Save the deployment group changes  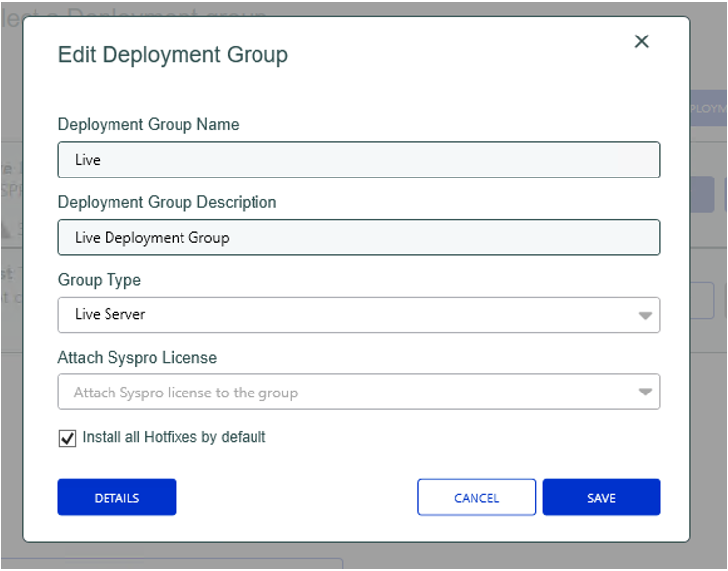(601, 497)
